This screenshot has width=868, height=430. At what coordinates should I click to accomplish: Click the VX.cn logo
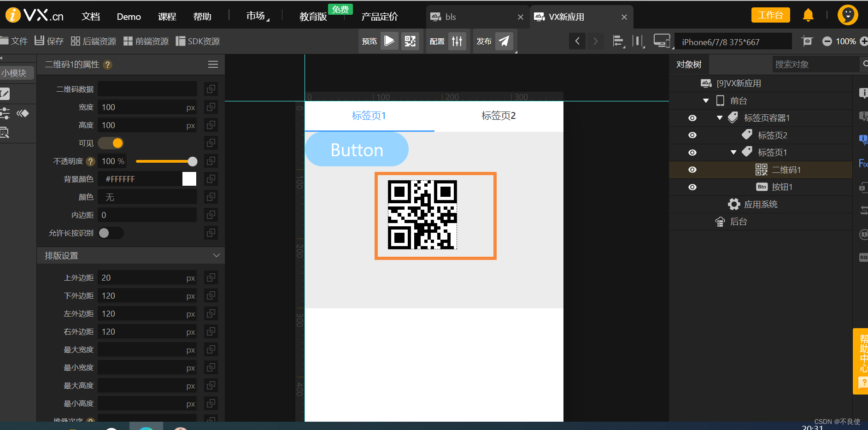(35, 16)
